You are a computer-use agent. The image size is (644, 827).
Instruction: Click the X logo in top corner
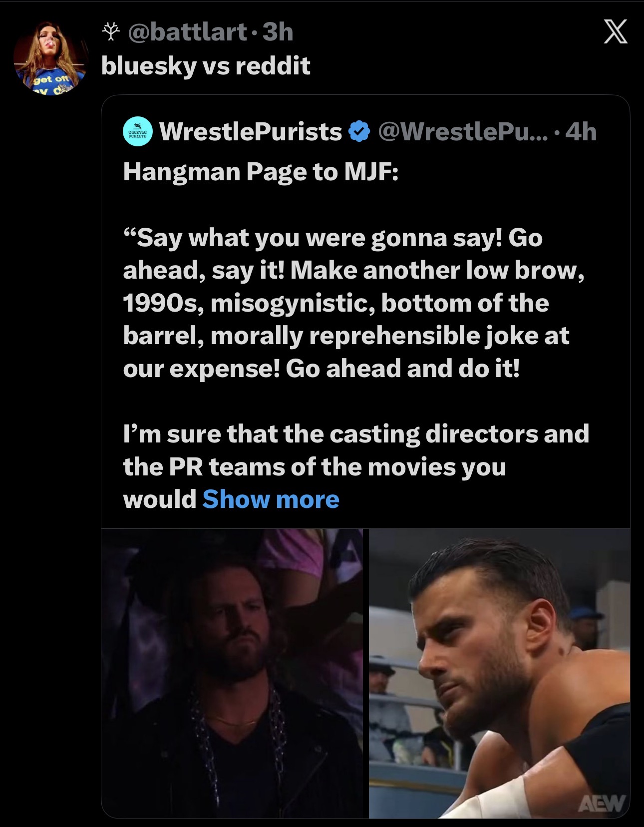(x=615, y=33)
